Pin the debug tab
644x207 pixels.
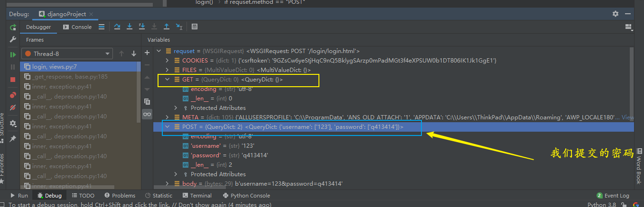point(13,138)
